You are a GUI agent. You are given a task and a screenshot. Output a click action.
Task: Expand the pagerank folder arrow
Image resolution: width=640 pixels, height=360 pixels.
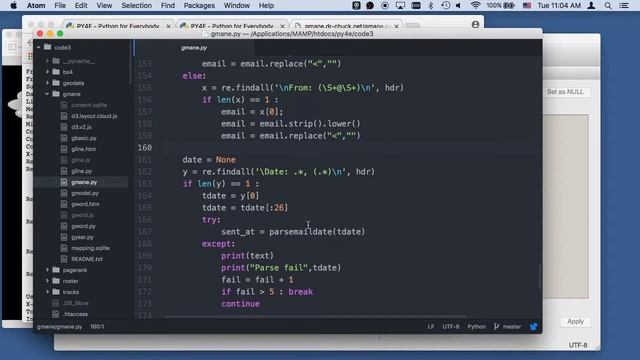(x=47, y=270)
